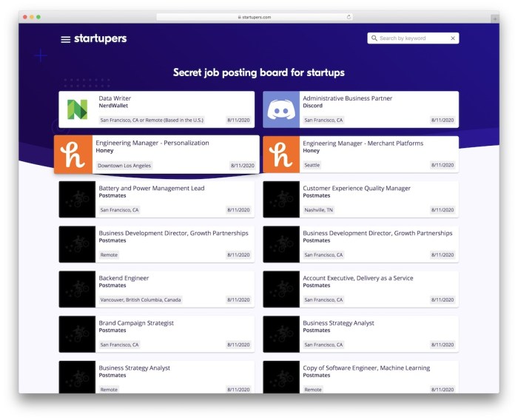Click Honey logo on Personalization listing

coord(73,155)
